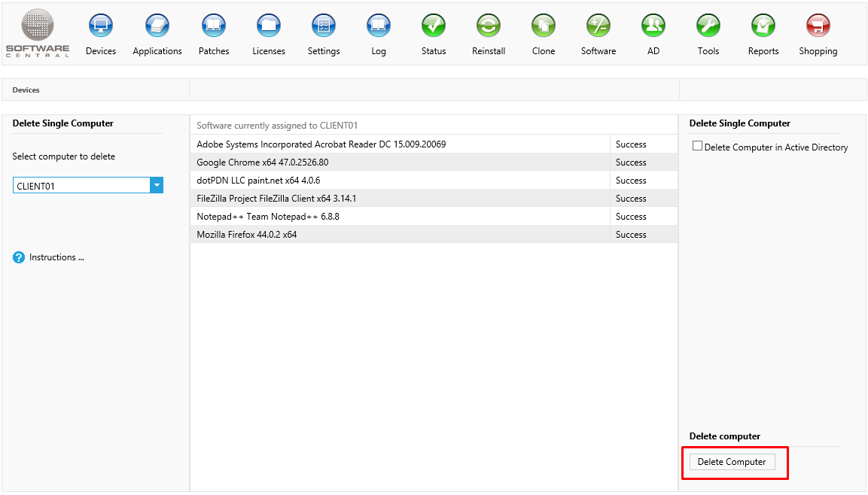Open the Devices toolbar icon
Viewport: 868px width, 495px height.
click(101, 26)
